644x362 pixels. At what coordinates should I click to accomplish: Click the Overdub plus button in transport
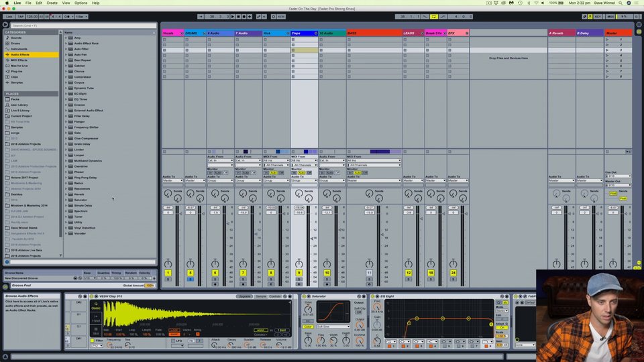[x=250, y=17]
